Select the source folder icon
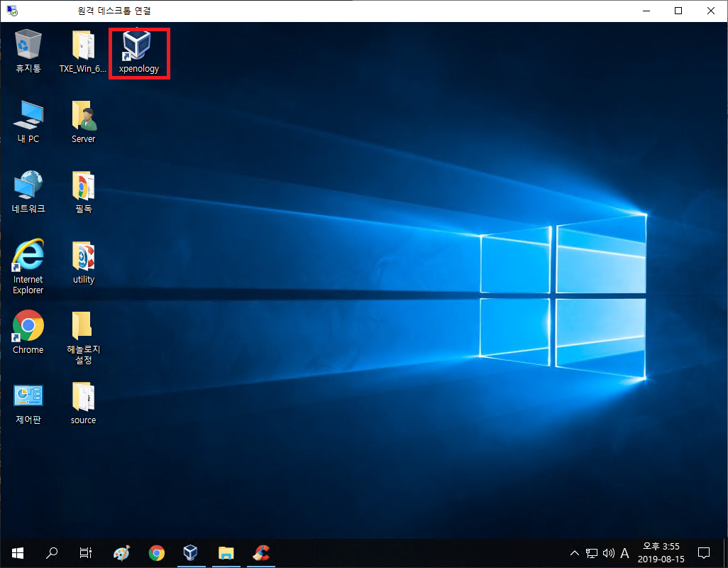The width and height of the screenshot is (728, 568). click(84, 403)
